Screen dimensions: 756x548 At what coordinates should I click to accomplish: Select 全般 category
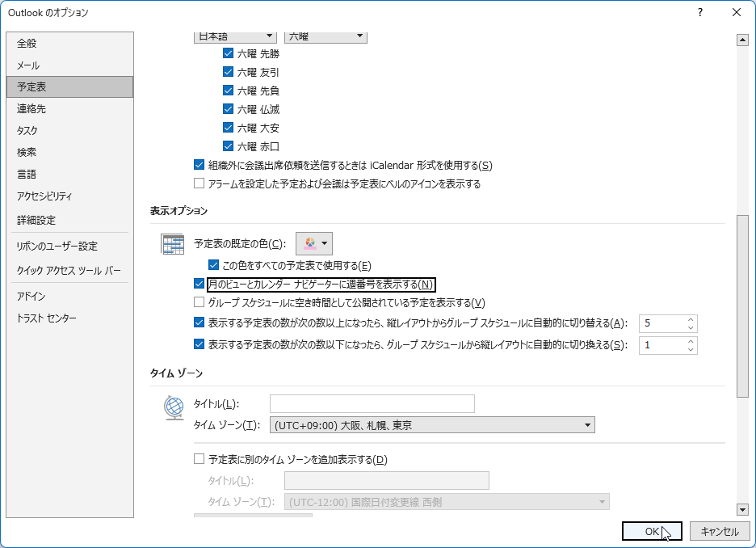pos(70,44)
